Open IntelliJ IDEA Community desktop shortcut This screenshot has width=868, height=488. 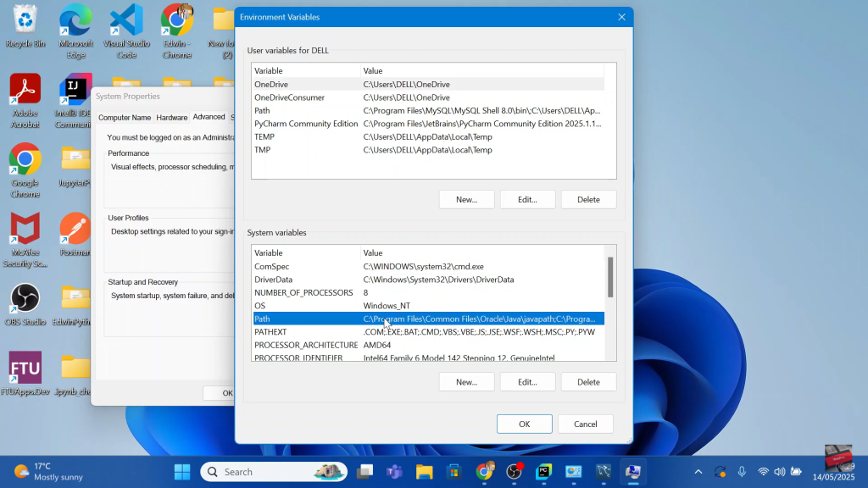click(75, 101)
